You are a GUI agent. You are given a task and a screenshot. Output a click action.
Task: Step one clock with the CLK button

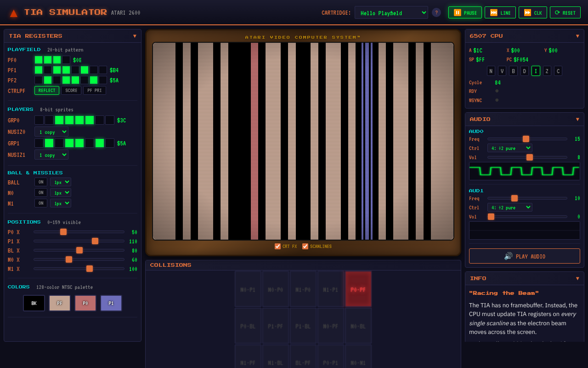[532, 12]
